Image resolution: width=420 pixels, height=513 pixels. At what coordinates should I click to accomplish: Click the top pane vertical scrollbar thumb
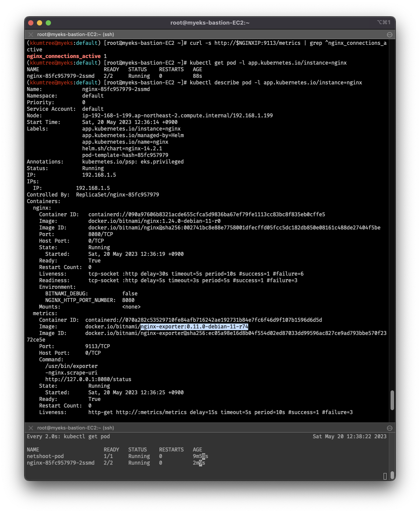(392, 400)
